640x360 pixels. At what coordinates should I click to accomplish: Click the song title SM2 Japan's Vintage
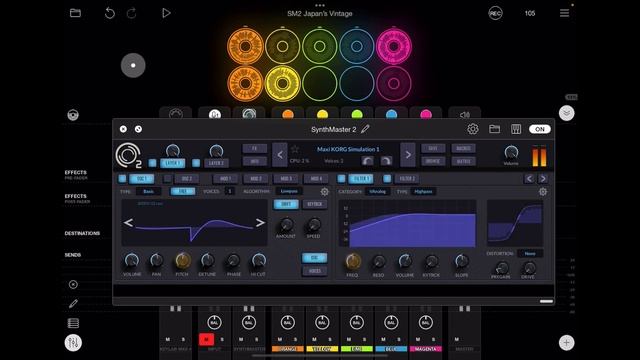(x=320, y=13)
